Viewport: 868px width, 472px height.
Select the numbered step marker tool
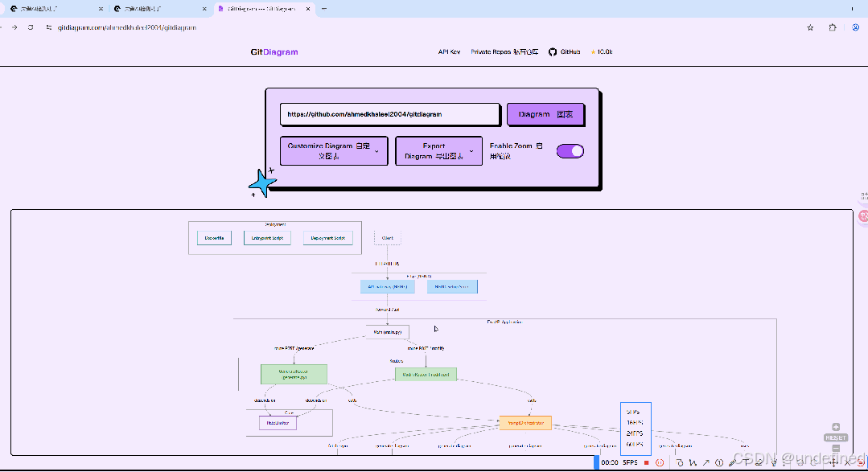coord(719,462)
